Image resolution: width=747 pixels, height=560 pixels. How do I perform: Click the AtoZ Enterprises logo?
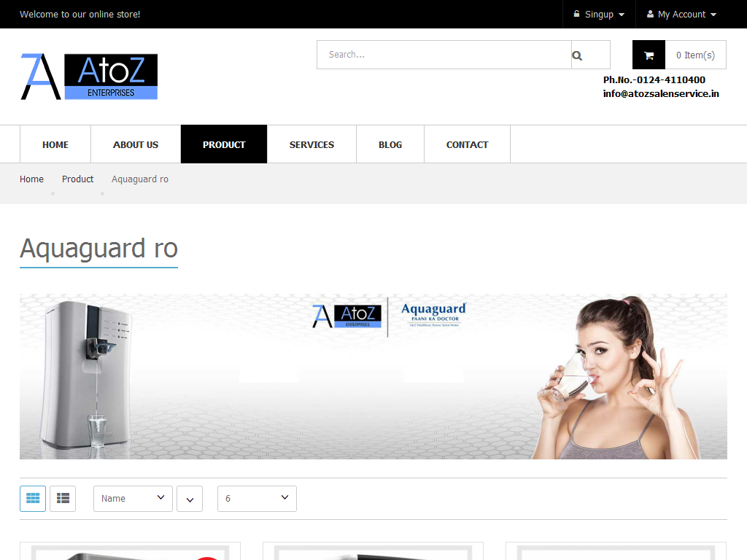(x=89, y=77)
